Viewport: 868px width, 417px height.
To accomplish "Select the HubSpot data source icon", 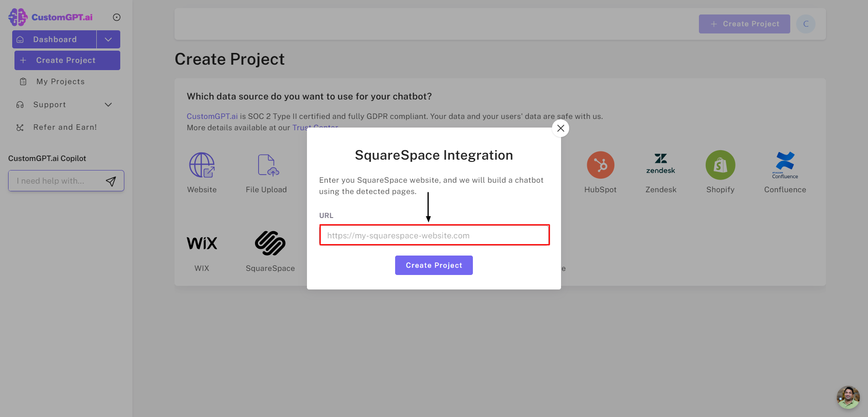I will (600, 165).
